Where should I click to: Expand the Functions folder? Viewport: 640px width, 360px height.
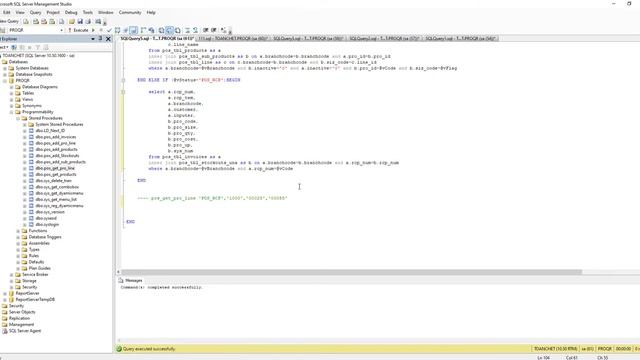18,231
